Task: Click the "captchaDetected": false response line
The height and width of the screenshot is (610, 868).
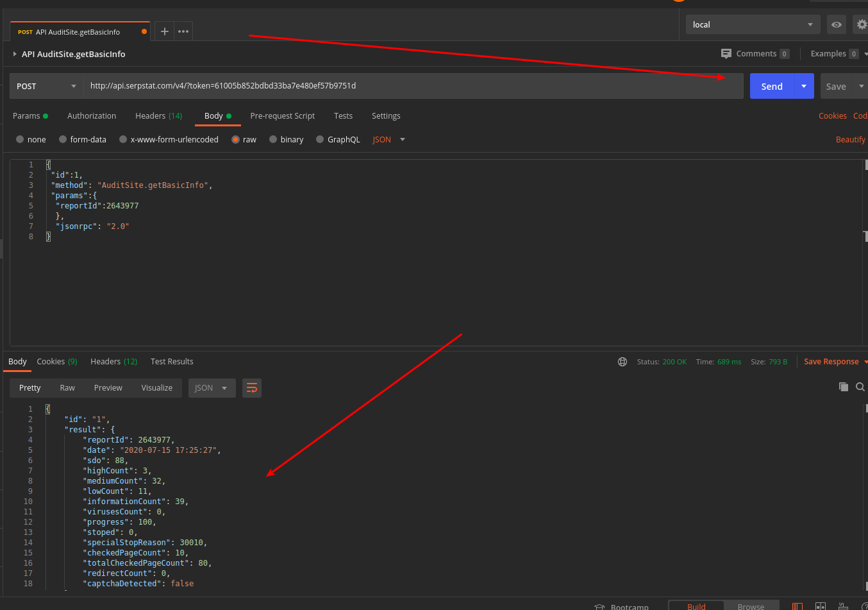Action: [138, 584]
